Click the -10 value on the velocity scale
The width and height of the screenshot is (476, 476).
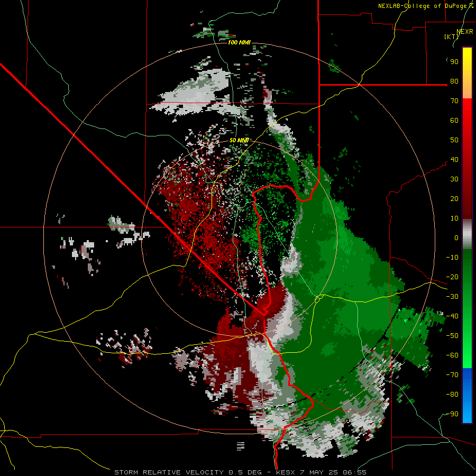452,258
